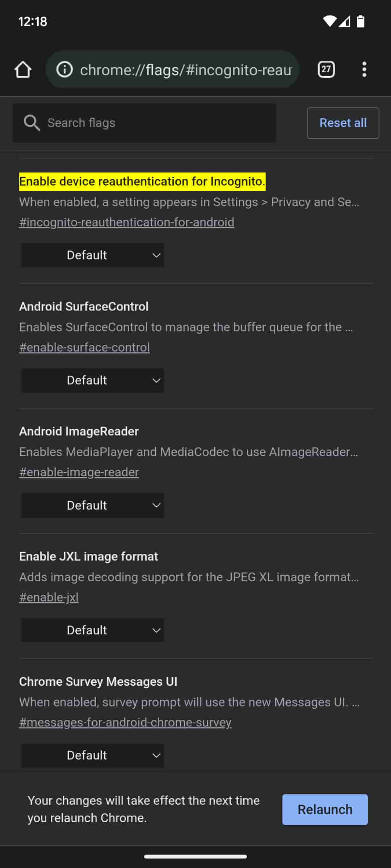
Task: Open the three-dot Chrome menu
Action: (364, 69)
